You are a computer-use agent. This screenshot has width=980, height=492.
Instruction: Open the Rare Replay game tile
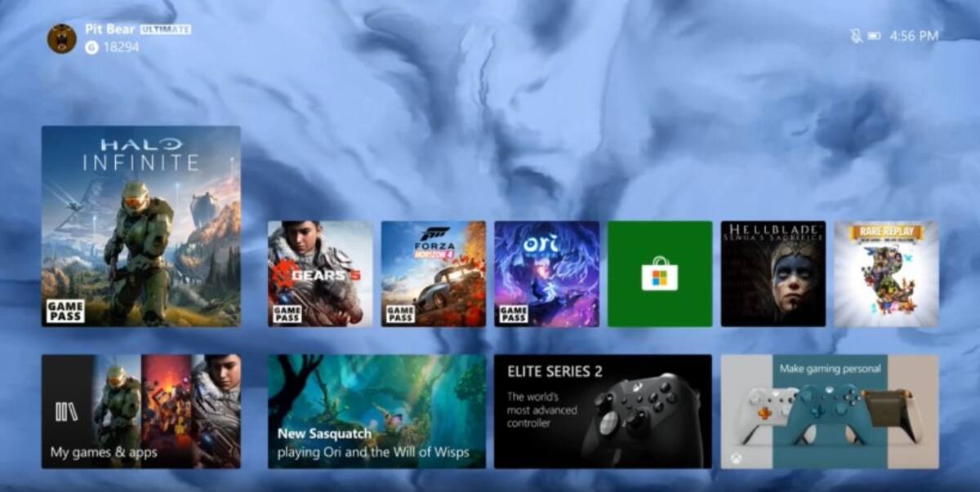(886, 274)
